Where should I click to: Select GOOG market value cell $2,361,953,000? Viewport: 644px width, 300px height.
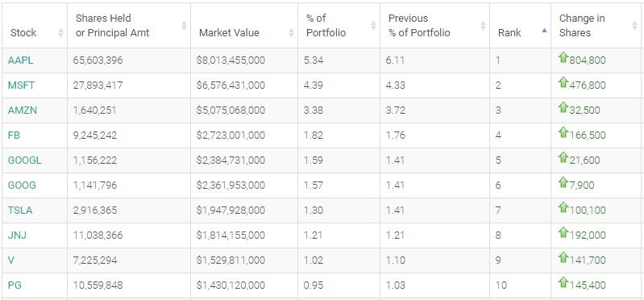[231, 185]
